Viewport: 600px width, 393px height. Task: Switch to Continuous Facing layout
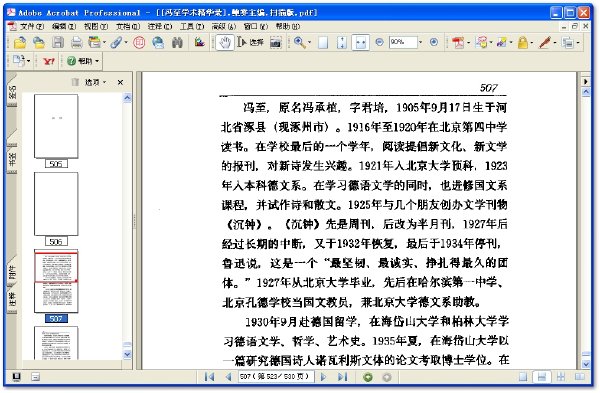tap(561, 377)
